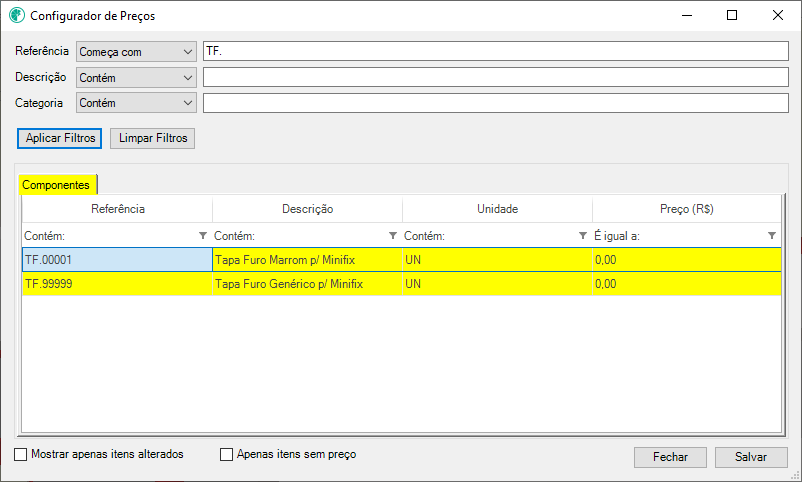Click the Preço column filter funnel icon

pos(772,236)
